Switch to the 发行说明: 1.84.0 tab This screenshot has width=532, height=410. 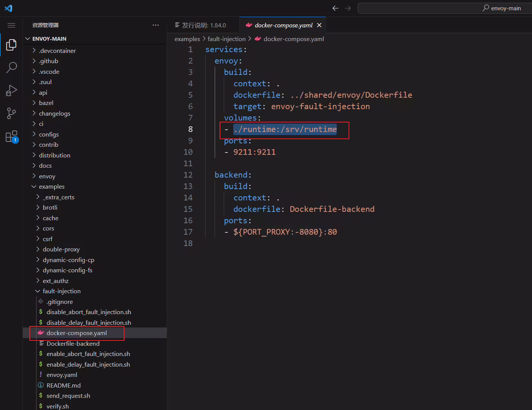click(x=200, y=25)
